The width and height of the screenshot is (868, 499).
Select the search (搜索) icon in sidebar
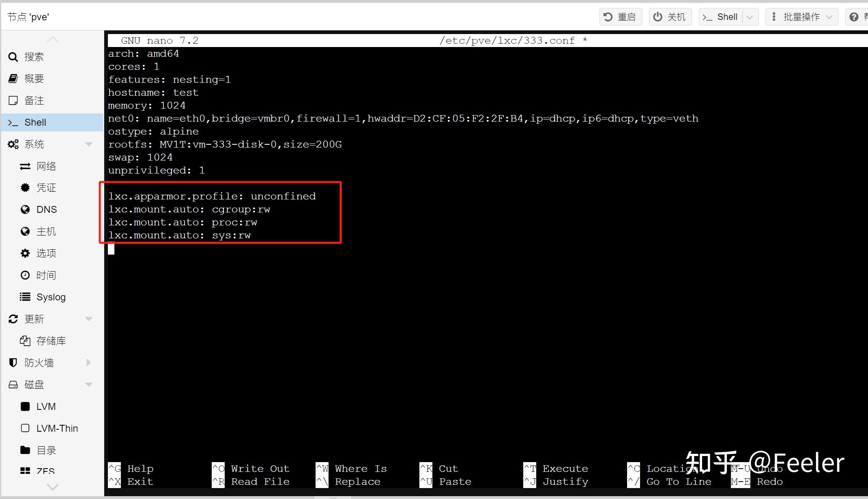[x=13, y=57]
